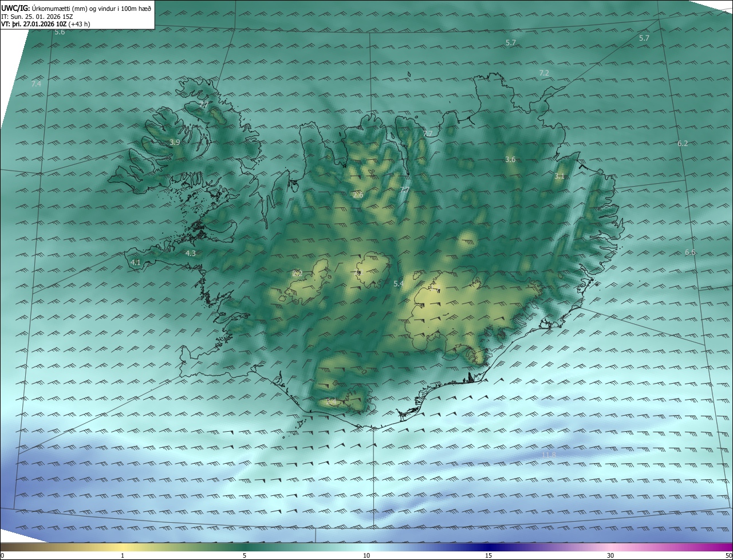Click the colour scale tick label 15

488,555
